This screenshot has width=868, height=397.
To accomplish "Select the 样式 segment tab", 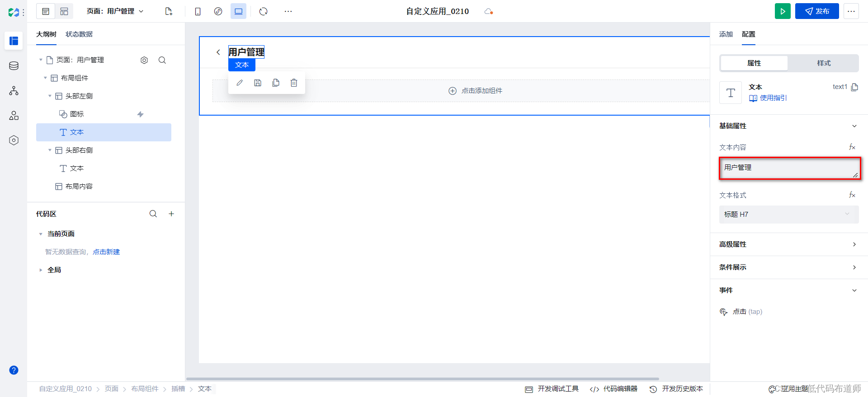I will (x=824, y=63).
